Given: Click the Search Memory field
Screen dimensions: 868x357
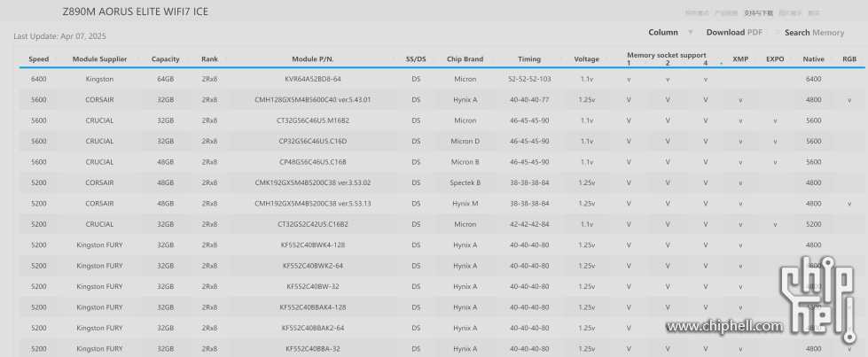Looking at the screenshot, I should pos(814,33).
